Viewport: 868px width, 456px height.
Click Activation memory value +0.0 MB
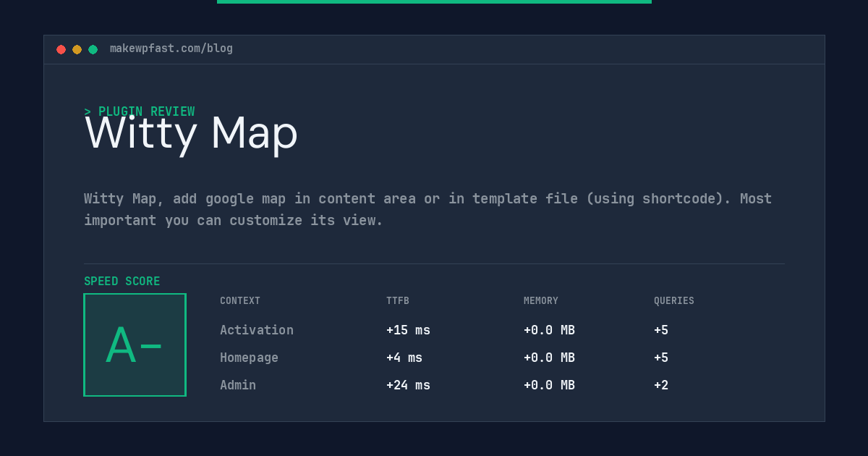549,330
